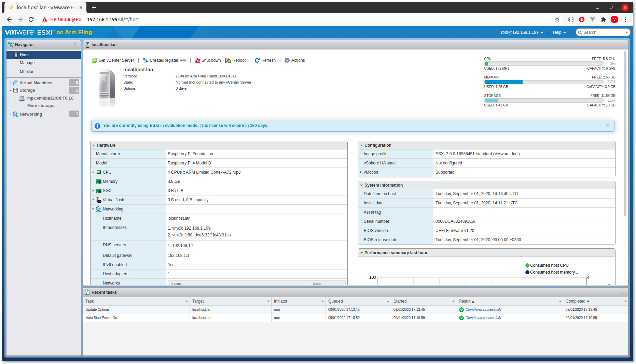Select Manage under Host

[x=27, y=63]
